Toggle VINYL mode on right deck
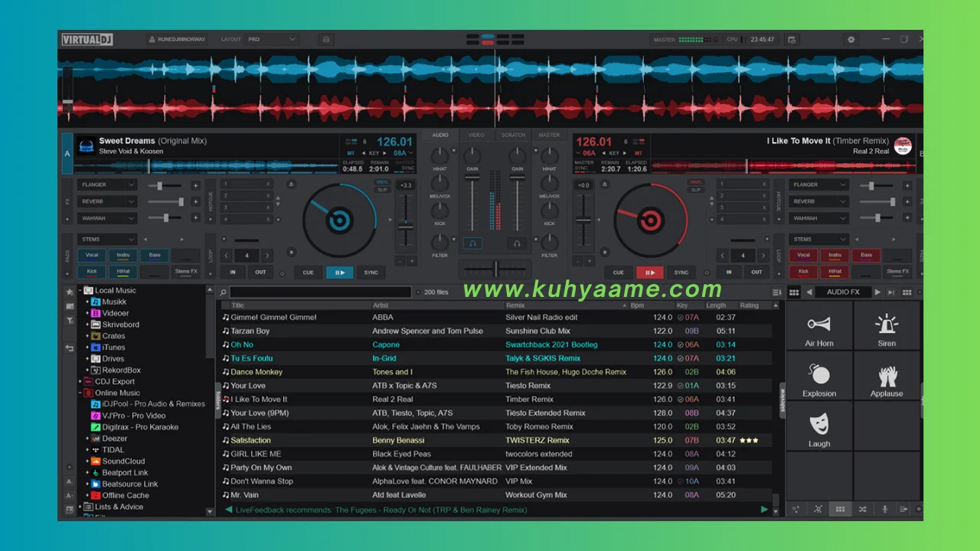Image resolution: width=980 pixels, height=551 pixels. (x=695, y=182)
